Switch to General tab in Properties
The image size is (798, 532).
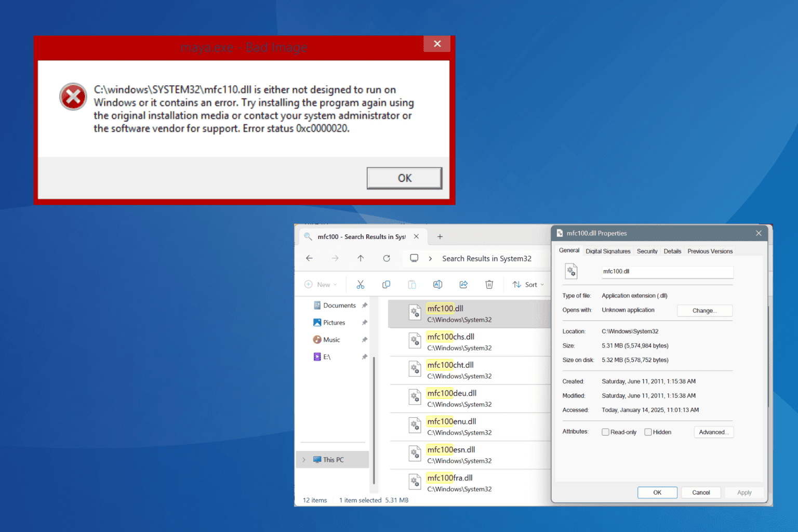pos(569,250)
